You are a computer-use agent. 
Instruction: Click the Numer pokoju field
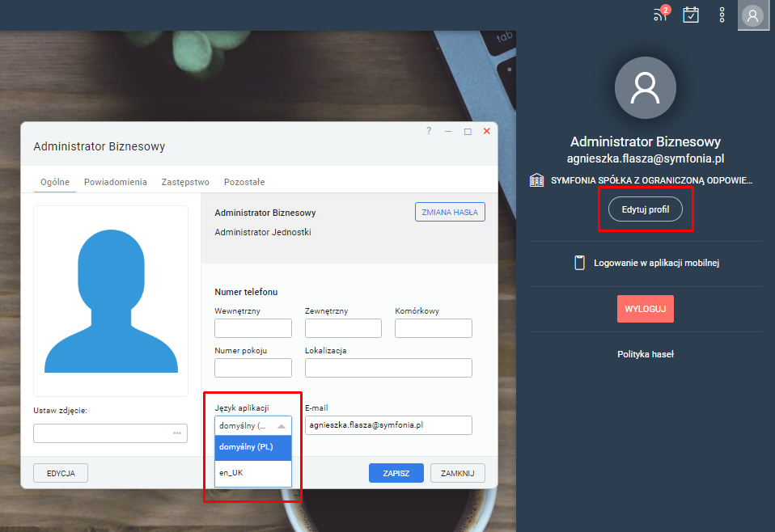click(x=253, y=368)
